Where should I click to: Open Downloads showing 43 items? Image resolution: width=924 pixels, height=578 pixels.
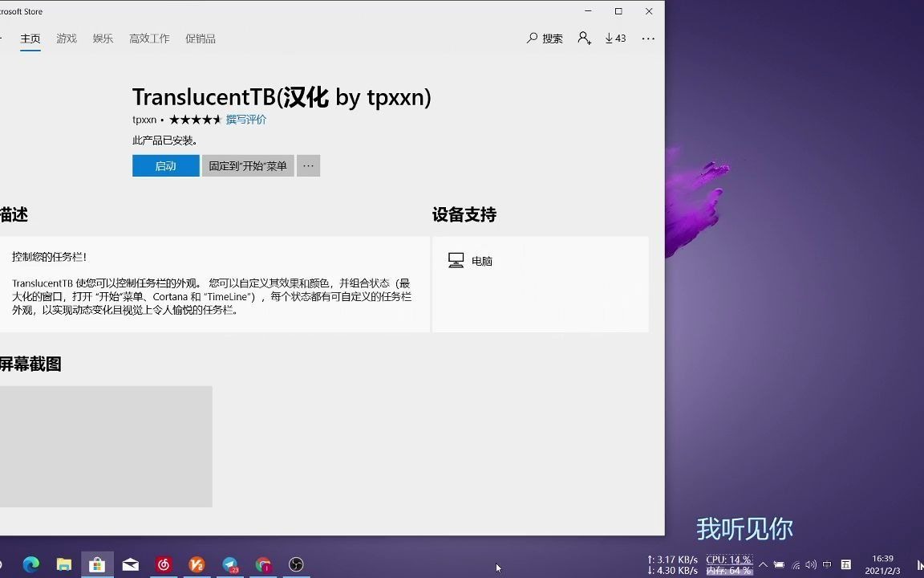coord(615,38)
